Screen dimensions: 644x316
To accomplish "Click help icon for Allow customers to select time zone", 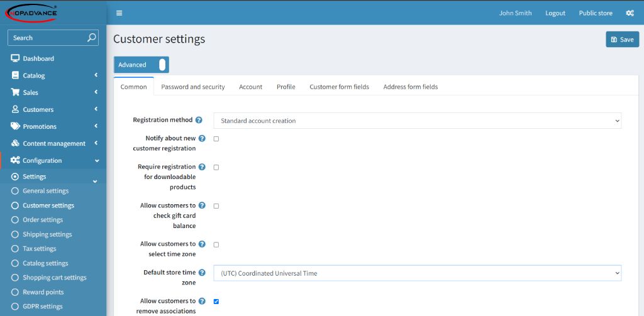I will 202,244.
